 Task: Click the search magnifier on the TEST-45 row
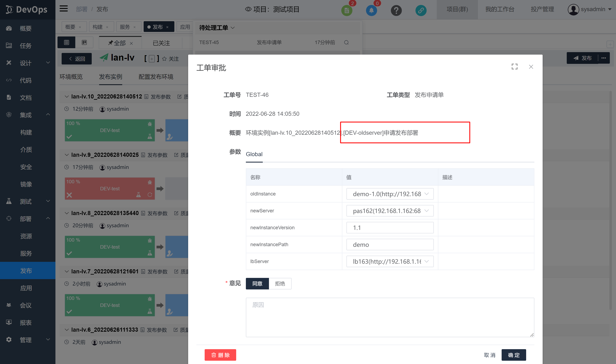[346, 42]
